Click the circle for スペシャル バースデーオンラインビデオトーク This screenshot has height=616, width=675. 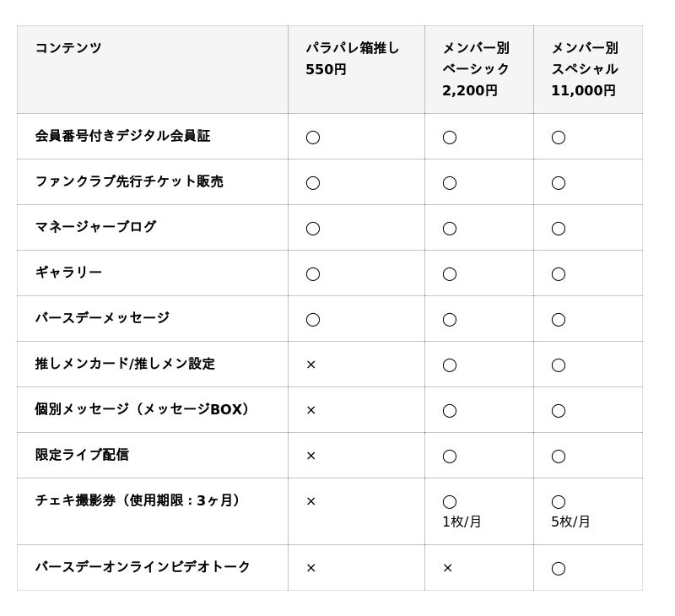558,569
